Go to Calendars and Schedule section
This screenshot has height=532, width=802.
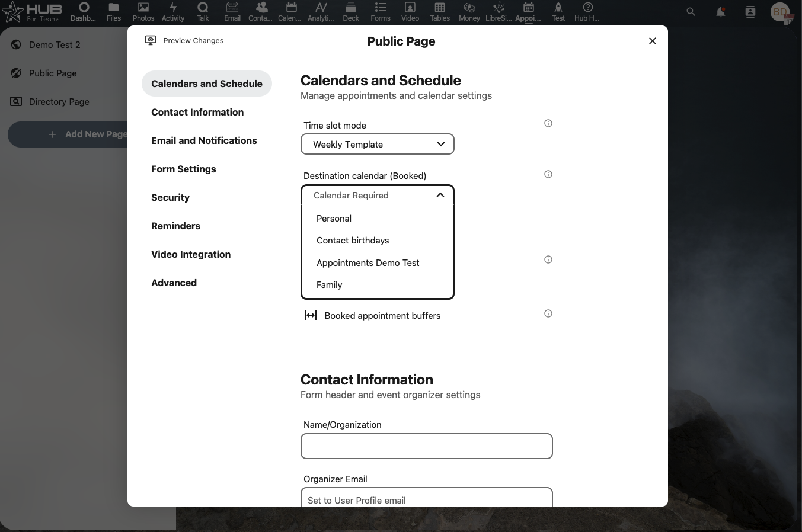click(207, 84)
